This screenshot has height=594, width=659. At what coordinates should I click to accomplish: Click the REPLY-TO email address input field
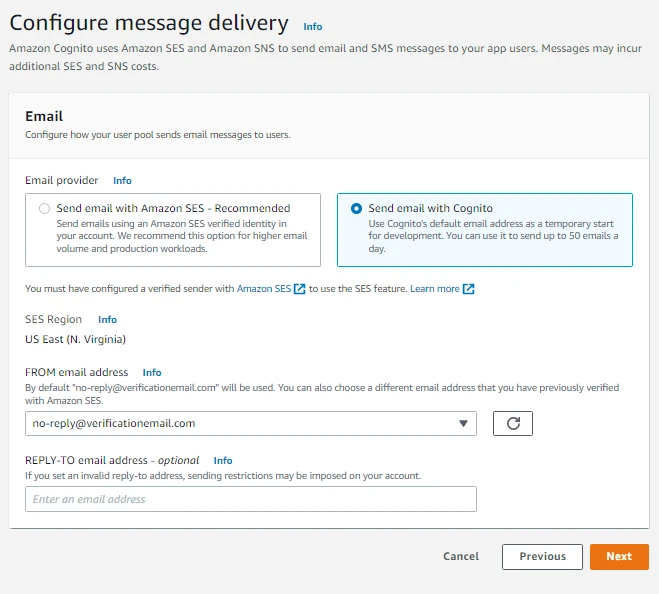click(250, 499)
